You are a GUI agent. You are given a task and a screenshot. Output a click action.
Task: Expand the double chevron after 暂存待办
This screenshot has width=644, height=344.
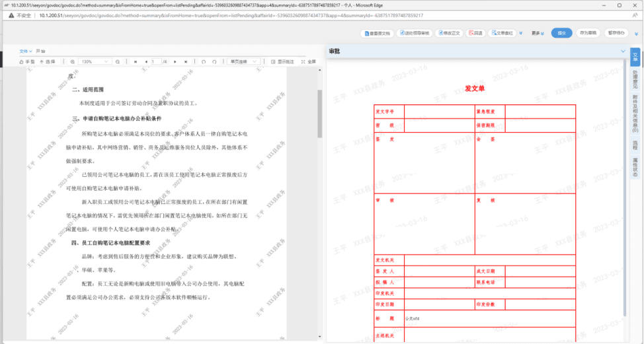(636, 34)
